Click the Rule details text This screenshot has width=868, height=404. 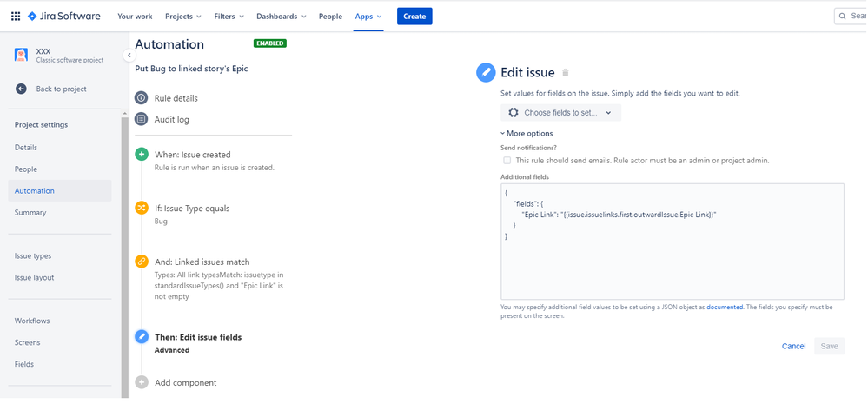coord(176,98)
